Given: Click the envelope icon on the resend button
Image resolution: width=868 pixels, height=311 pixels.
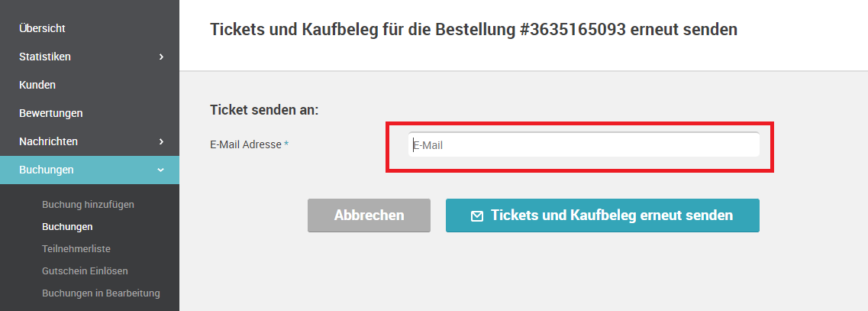Looking at the screenshot, I should (476, 216).
